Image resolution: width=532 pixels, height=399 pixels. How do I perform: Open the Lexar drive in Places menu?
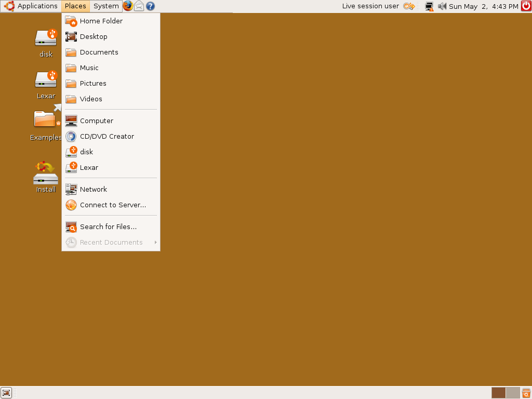(x=111, y=168)
